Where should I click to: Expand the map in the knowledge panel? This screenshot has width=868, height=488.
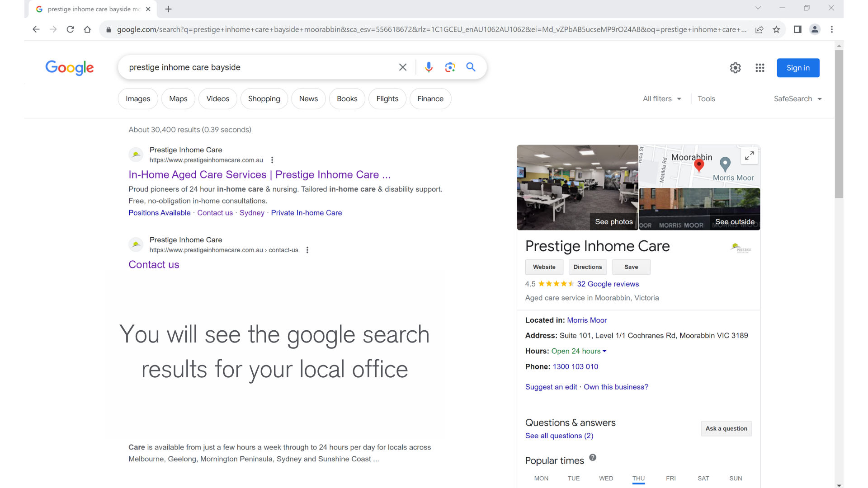[x=749, y=156]
